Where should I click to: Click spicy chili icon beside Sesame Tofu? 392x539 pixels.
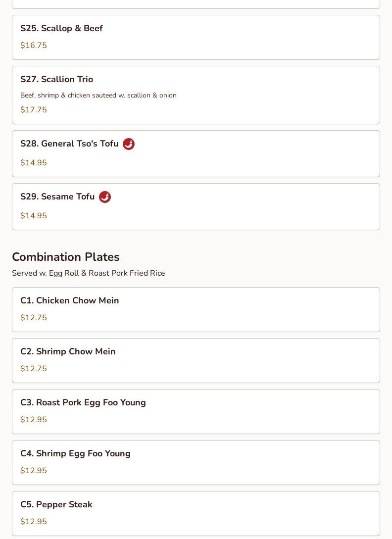pos(105,197)
